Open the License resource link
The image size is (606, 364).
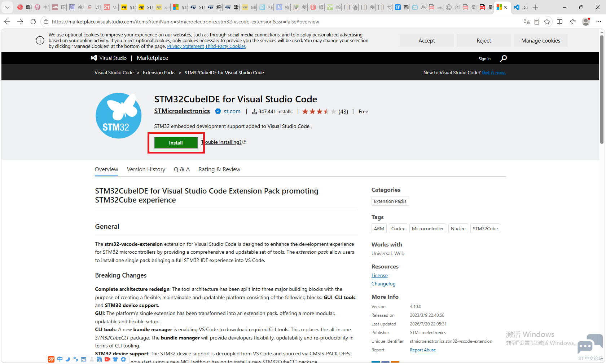click(379, 275)
